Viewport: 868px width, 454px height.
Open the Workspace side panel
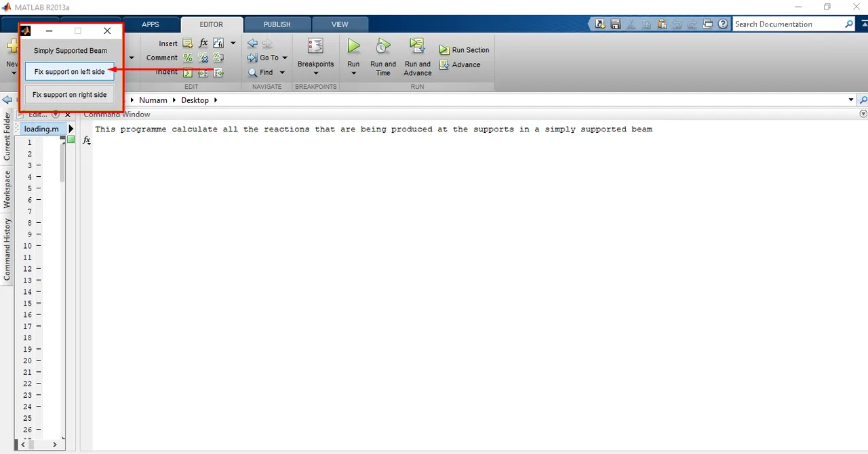pos(7,189)
